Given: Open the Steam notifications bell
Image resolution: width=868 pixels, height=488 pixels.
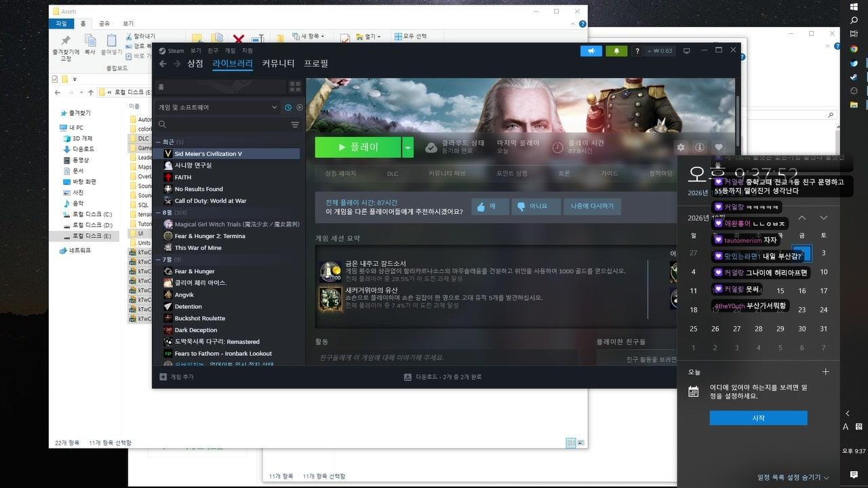Looking at the screenshot, I should click(616, 51).
